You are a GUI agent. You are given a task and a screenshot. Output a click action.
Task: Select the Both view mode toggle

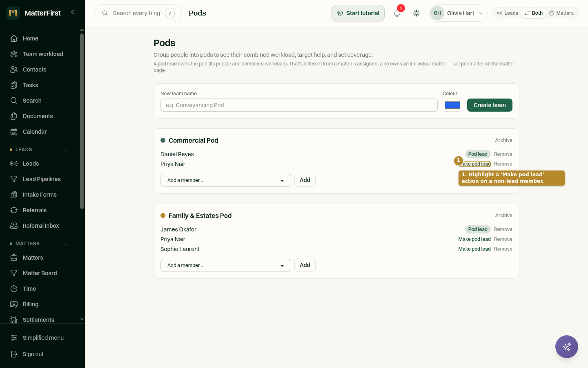pos(534,13)
